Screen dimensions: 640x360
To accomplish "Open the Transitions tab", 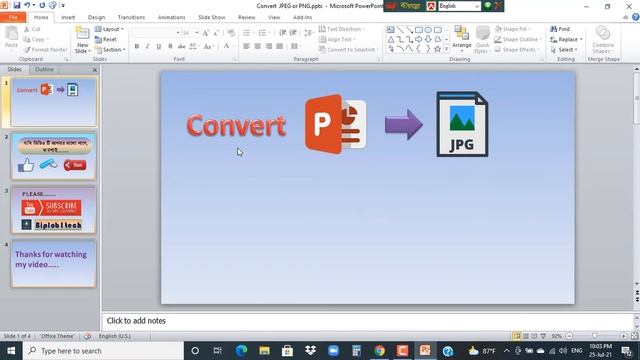I will coord(131,17).
